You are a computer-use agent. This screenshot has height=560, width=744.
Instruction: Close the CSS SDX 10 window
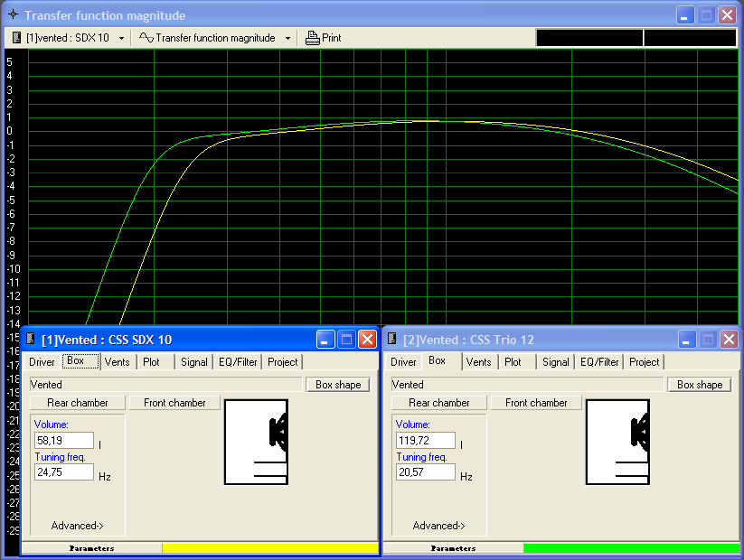(367, 339)
